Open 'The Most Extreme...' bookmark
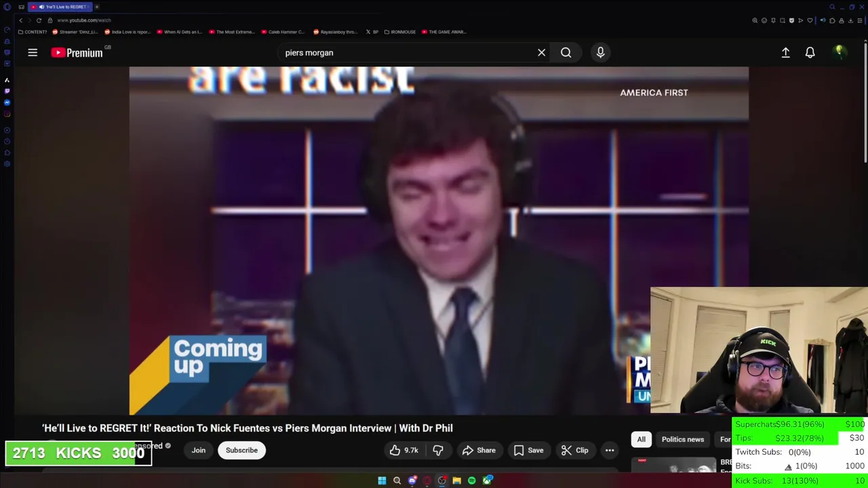Viewport: 868px width, 488px height. tap(232, 32)
